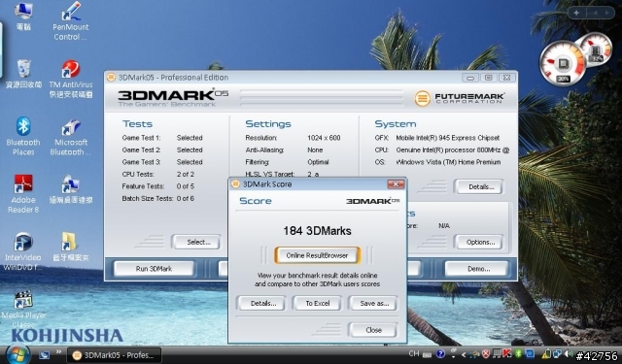Maximize the 3DMark05 main window
This screenshot has width=622, height=364.
click(488, 78)
